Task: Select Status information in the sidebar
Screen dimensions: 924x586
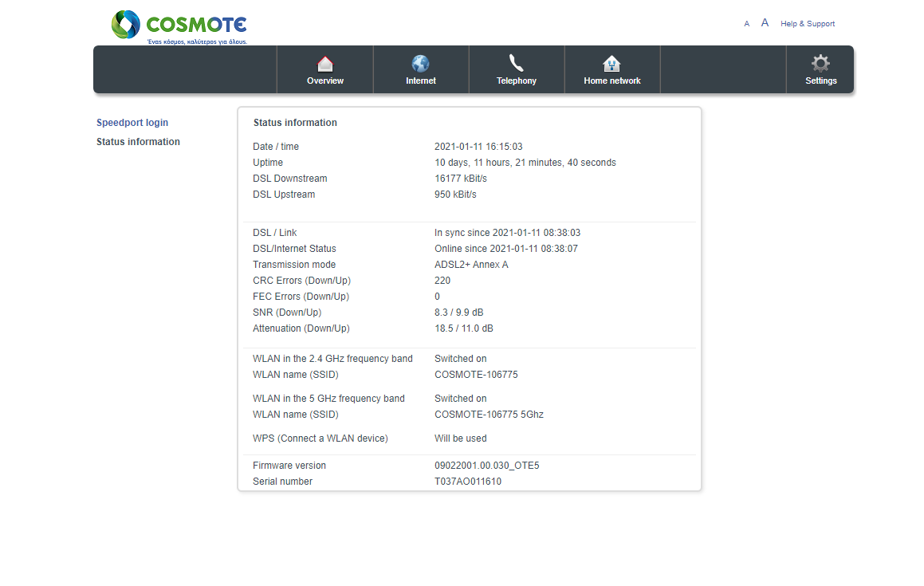Action: click(x=139, y=141)
